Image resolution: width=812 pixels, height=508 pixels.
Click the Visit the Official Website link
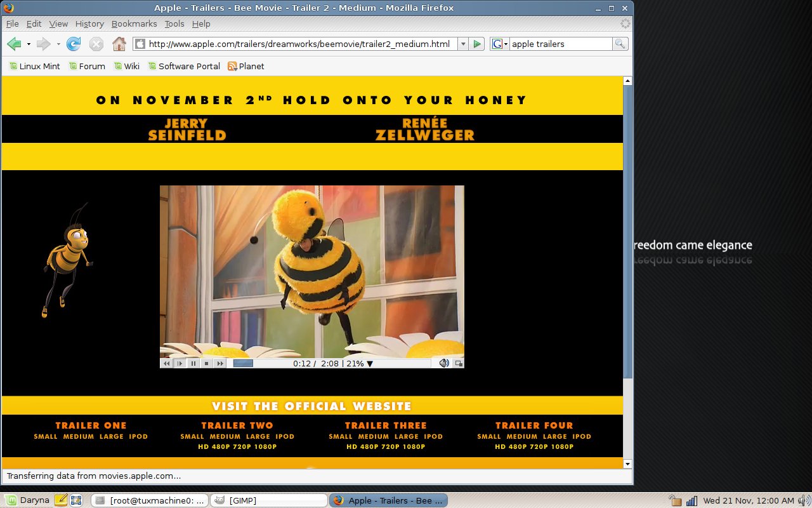coord(311,406)
